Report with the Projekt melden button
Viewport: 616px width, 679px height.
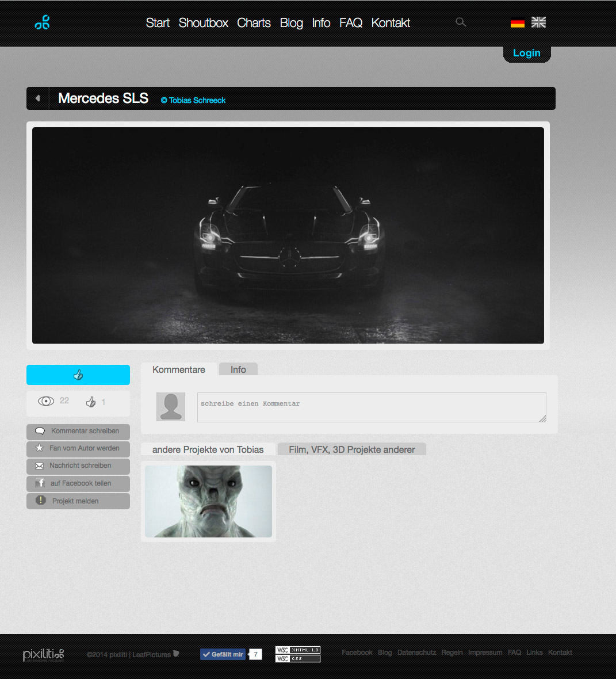tap(78, 501)
